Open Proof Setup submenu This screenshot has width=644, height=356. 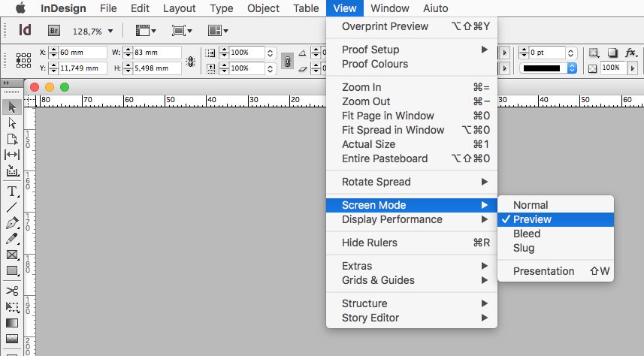point(412,50)
